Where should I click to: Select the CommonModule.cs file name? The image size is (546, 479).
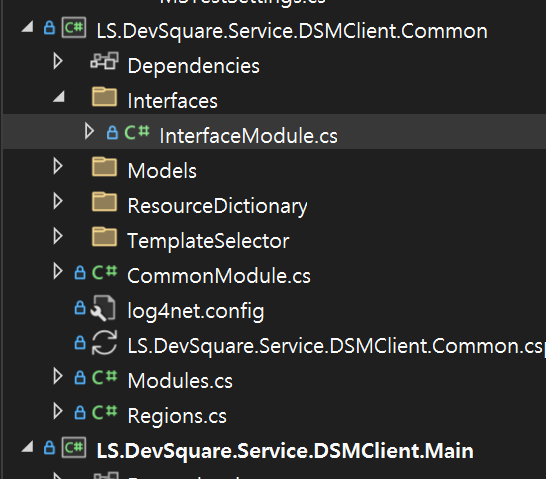pyautogui.click(x=219, y=276)
